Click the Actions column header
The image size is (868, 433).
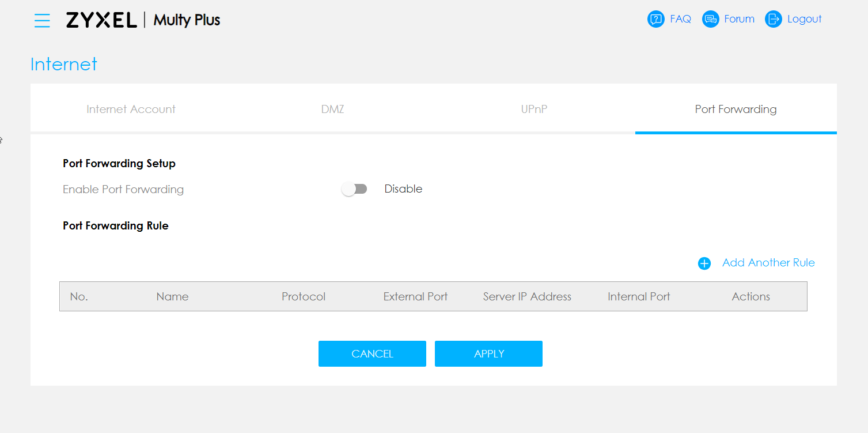click(751, 296)
